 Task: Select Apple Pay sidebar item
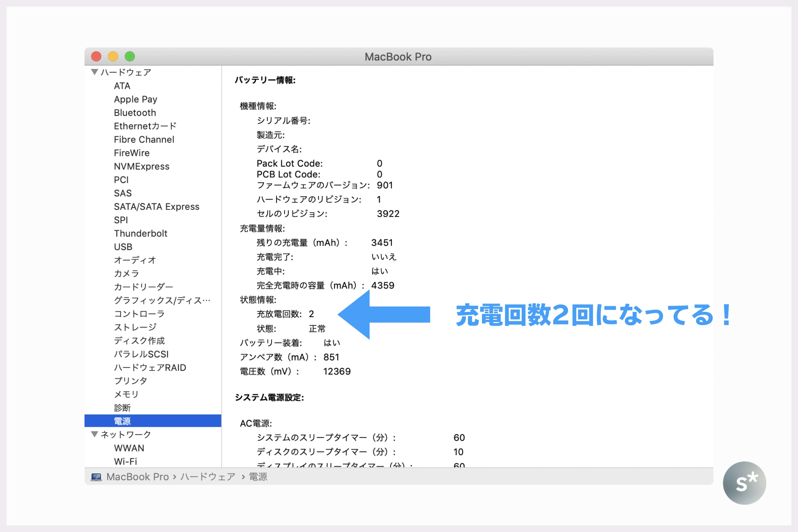click(135, 99)
